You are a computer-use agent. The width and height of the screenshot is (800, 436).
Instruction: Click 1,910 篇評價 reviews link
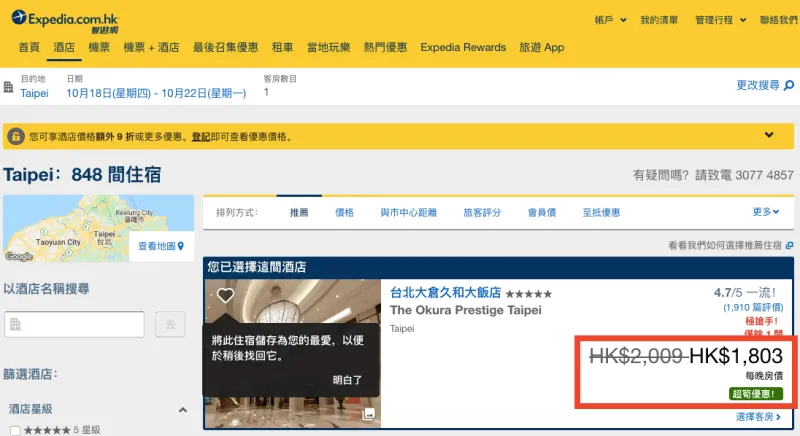tap(753, 307)
